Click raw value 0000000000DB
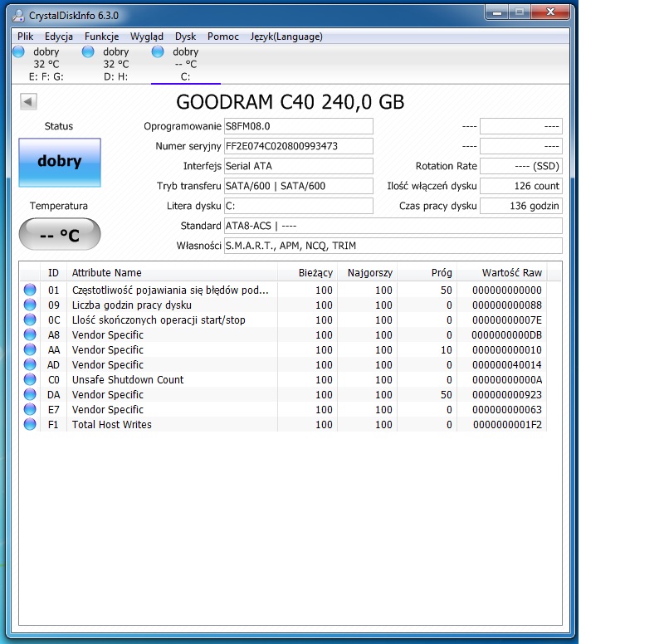Viewport: 664px width, 644px height. [506, 335]
